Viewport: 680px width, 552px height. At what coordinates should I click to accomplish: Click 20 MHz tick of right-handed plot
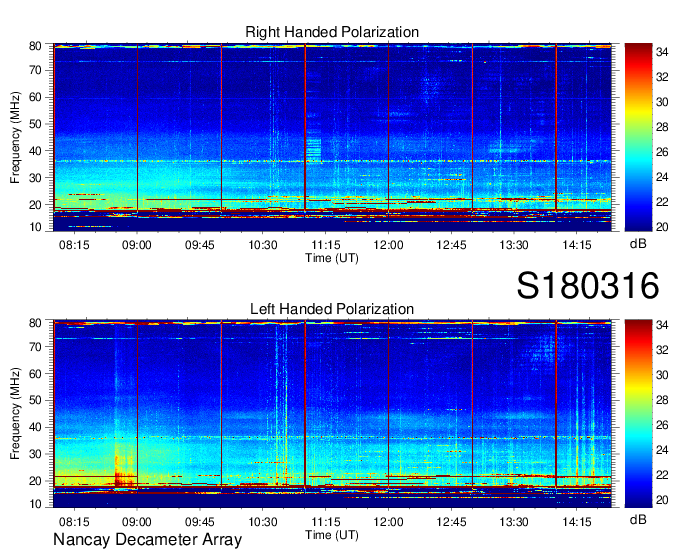click(36, 205)
